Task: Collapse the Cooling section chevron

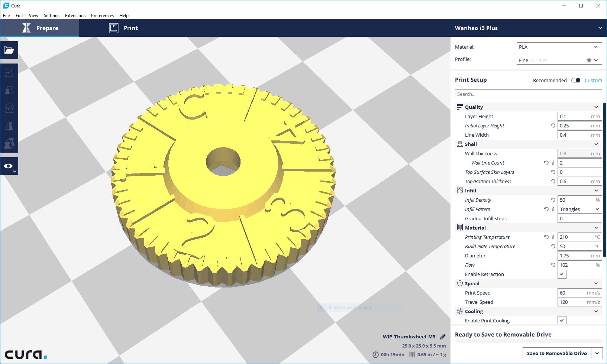Action: (x=596, y=311)
